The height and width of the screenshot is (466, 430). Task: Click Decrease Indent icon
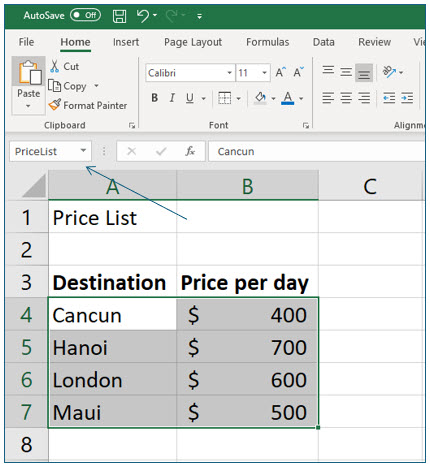[x=389, y=98]
